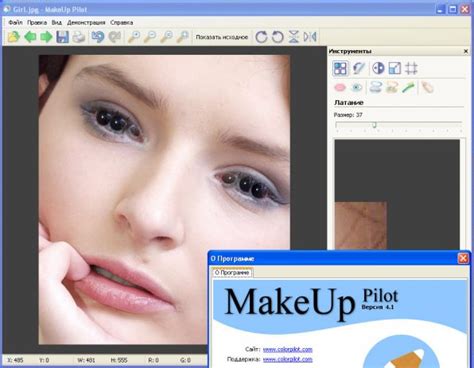Select the powder compact tool
Image resolution: width=474 pixels, height=368 pixels.
pyautogui.click(x=375, y=87)
